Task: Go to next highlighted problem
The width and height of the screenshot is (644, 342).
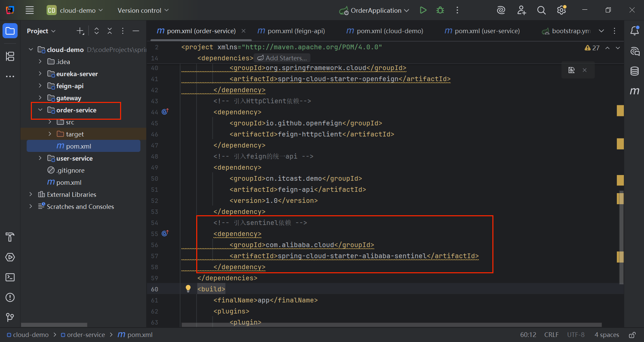Action: [618, 48]
